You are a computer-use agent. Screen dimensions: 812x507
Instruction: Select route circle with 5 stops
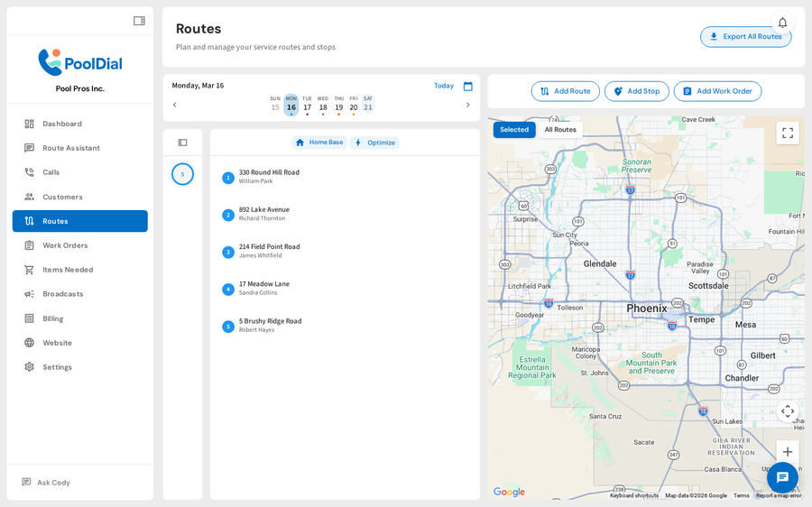click(x=182, y=174)
